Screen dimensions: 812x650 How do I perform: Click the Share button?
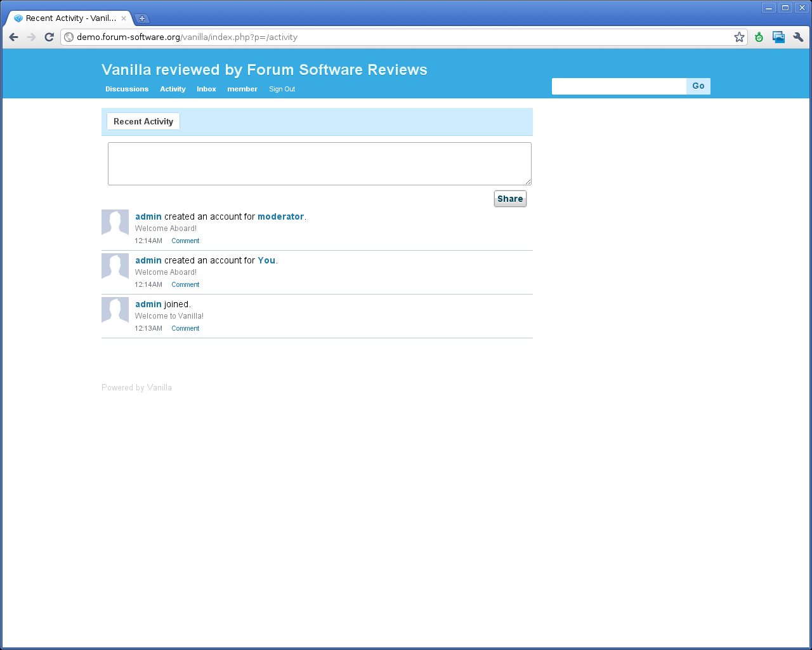(510, 199)
